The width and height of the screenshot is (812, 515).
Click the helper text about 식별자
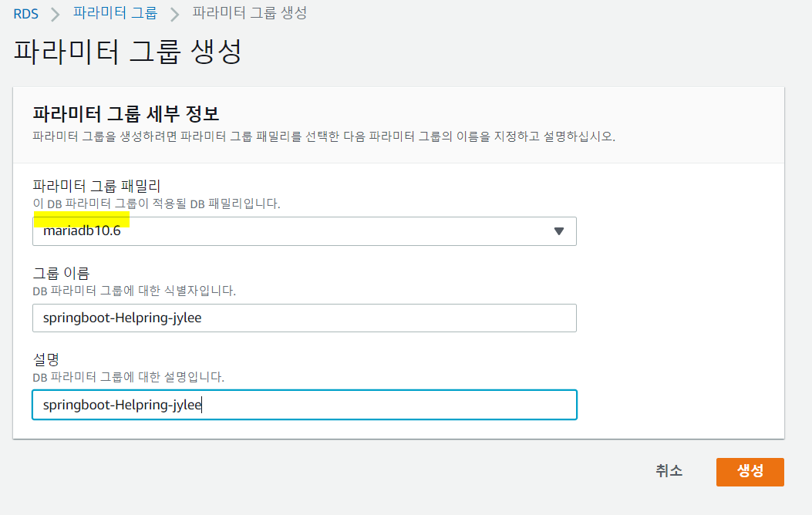[134, 291]
